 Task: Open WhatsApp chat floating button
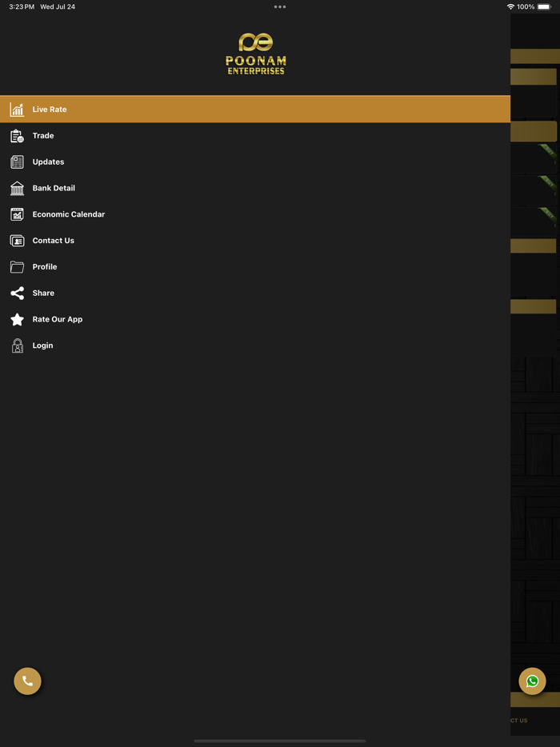tap(532, 681)
